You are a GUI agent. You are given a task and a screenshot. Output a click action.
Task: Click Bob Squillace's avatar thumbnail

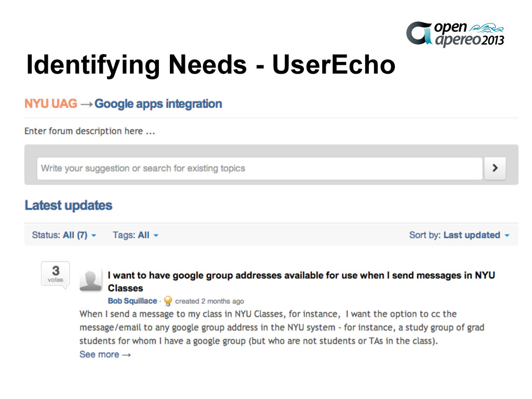(x=90, y=281)
